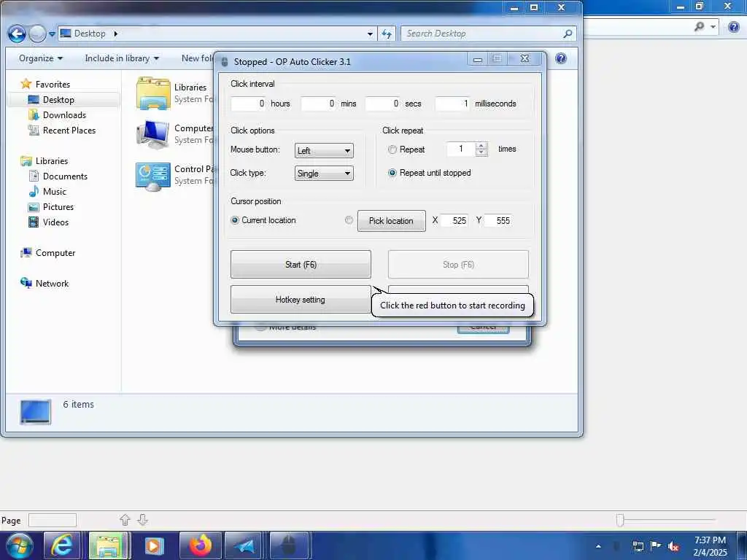
Task: Open Internet Explorer from the taskbar
Action: pyautogui.click(x=62, y=545)
